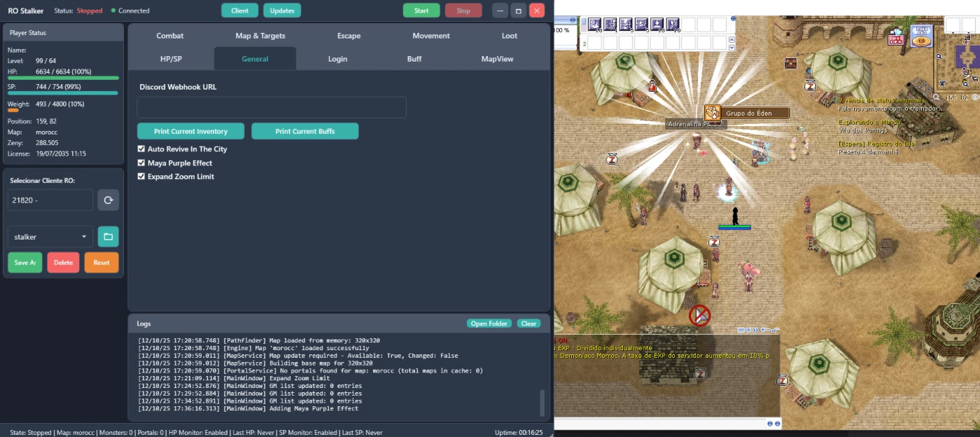
Task: Click the refresh RO client list icon
Action: tap(108, 200)
